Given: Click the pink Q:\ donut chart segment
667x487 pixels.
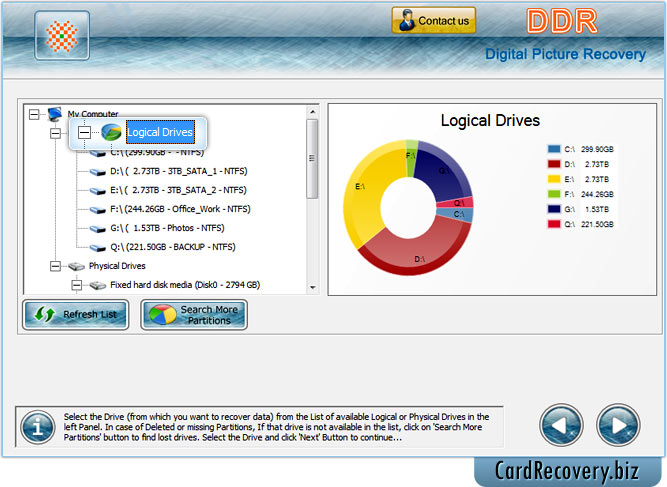Looking at the screenshot, I should tap(457, 203).
